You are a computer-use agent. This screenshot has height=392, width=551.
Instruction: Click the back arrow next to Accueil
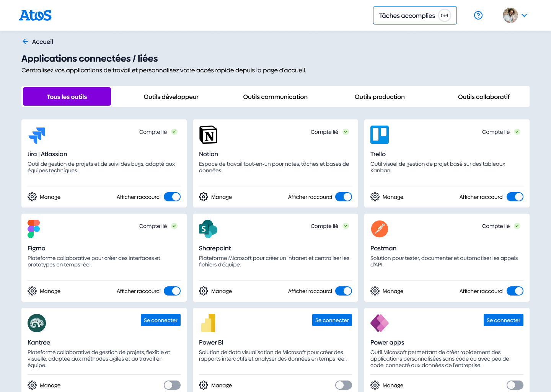point(25,41)
